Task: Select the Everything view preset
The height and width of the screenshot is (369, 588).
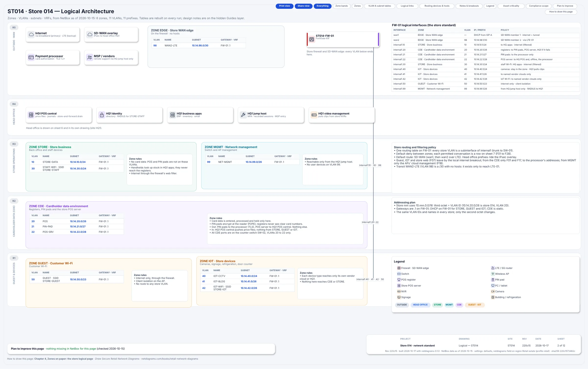Action: [x=322, y=6]
